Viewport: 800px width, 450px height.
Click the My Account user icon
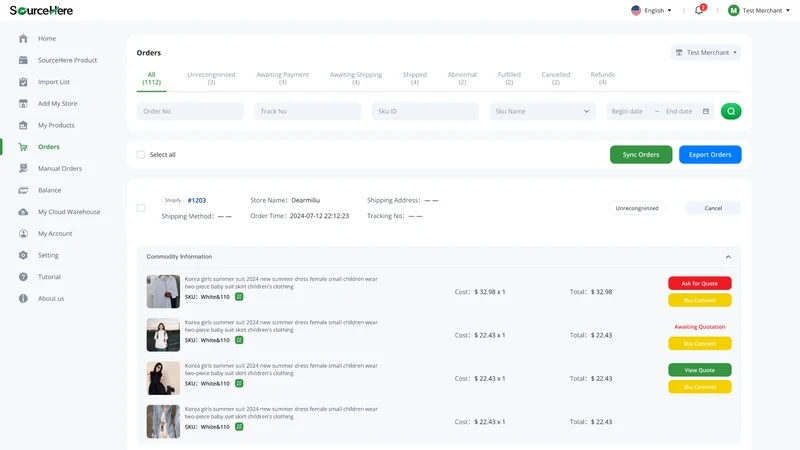pyautogui.click(x=23, y=234)
